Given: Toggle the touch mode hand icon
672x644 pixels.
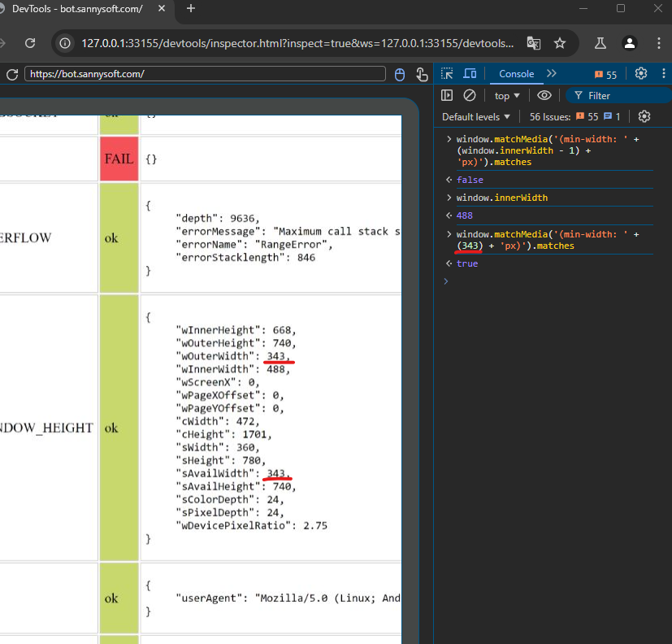Looking at the screenshot, I should click(x=422, y=74).
